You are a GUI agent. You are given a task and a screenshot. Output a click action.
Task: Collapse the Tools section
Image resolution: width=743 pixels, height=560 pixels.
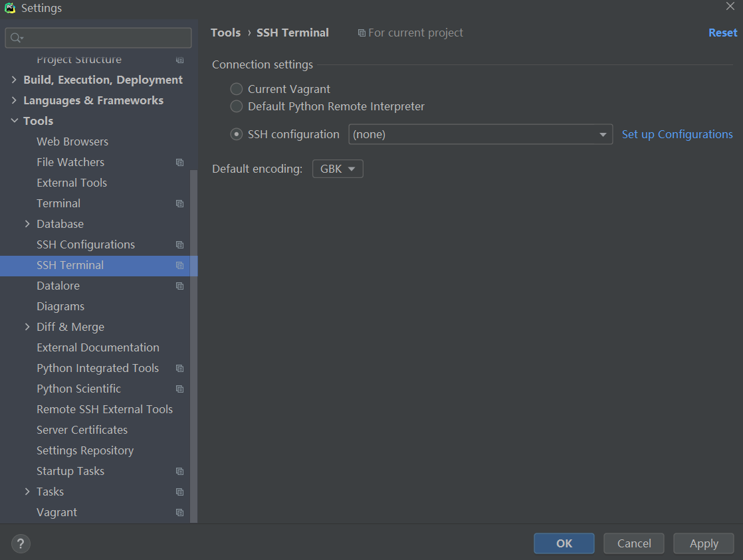[14, 121]
